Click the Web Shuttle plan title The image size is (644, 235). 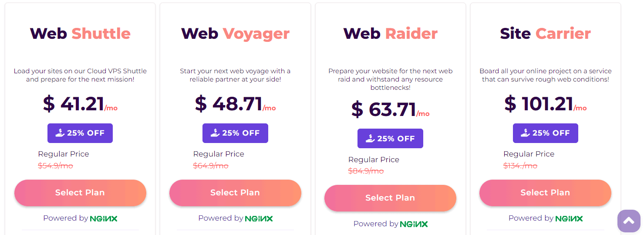tap(80, 34)
